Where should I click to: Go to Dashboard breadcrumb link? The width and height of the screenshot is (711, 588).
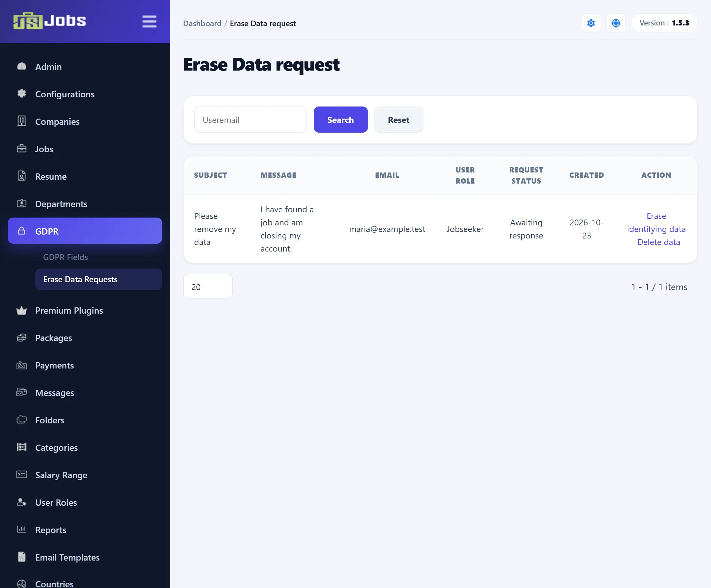click(x=202, y=24)
